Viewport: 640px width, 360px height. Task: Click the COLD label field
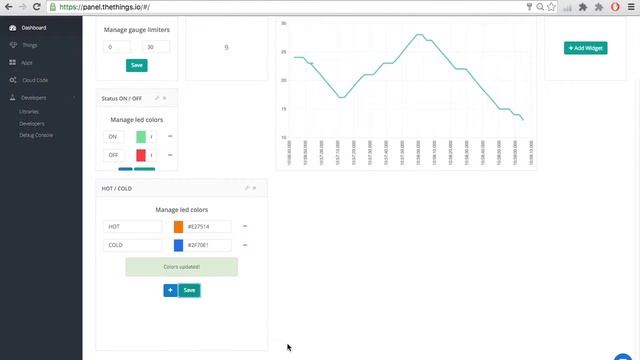[x=132, y=245]
